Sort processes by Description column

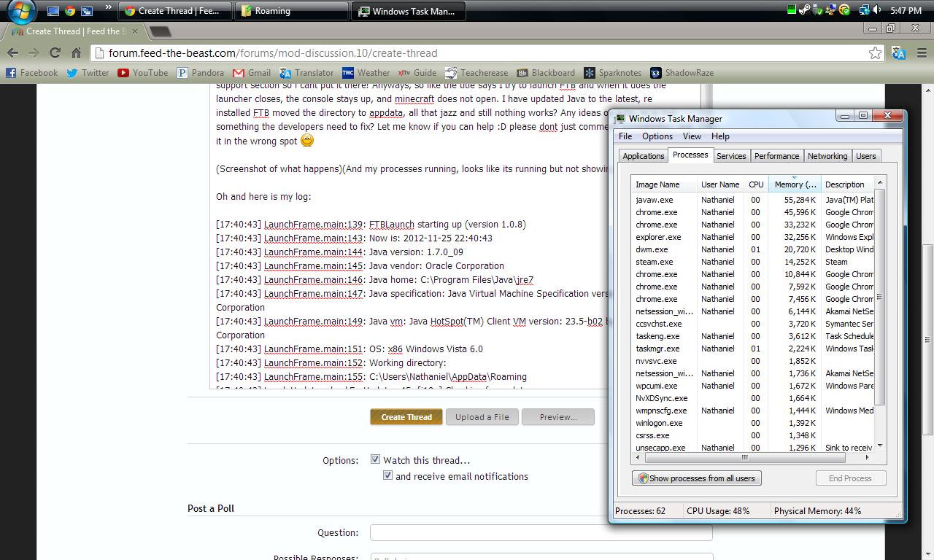[x=847, y=184]
